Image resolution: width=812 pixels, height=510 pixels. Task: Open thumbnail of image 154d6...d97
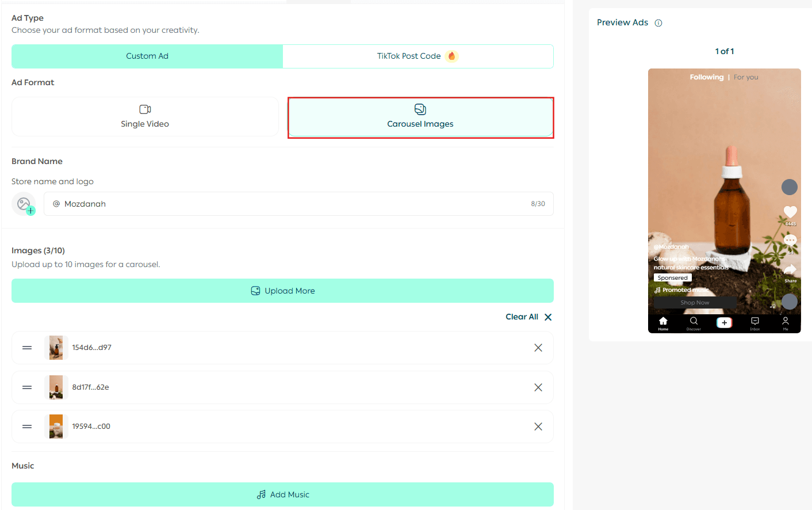coord(56,348)
